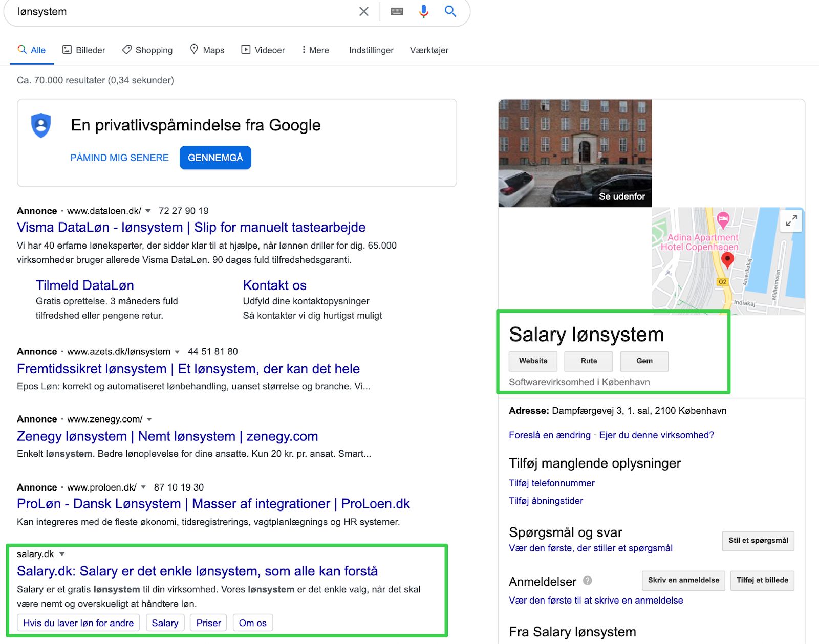Open the Salary.dk organic result title
819x644 pixels.
(x=197, y=571)
